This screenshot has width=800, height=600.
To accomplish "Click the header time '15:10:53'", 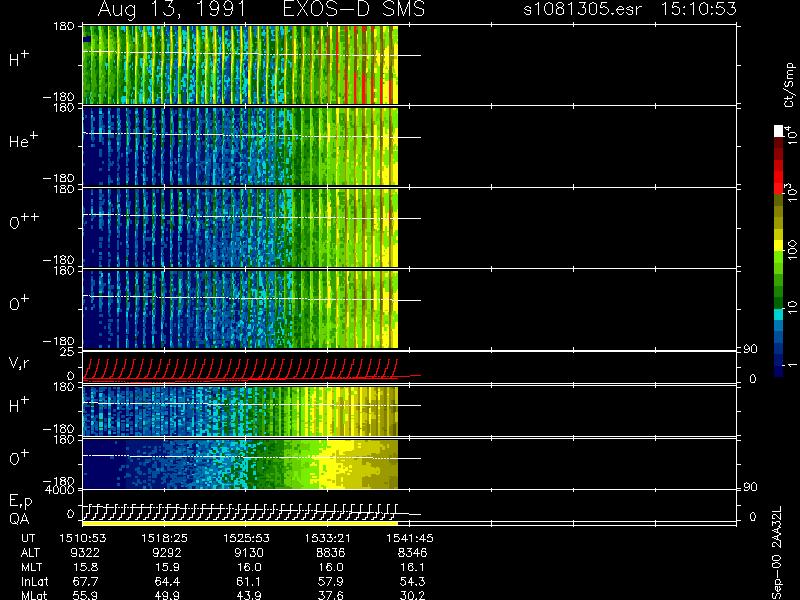I will click(x=698, y=9).
